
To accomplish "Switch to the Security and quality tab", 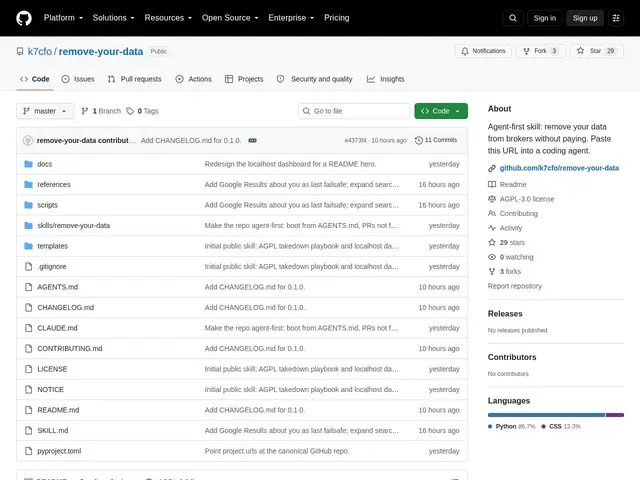I will point(314,79).
